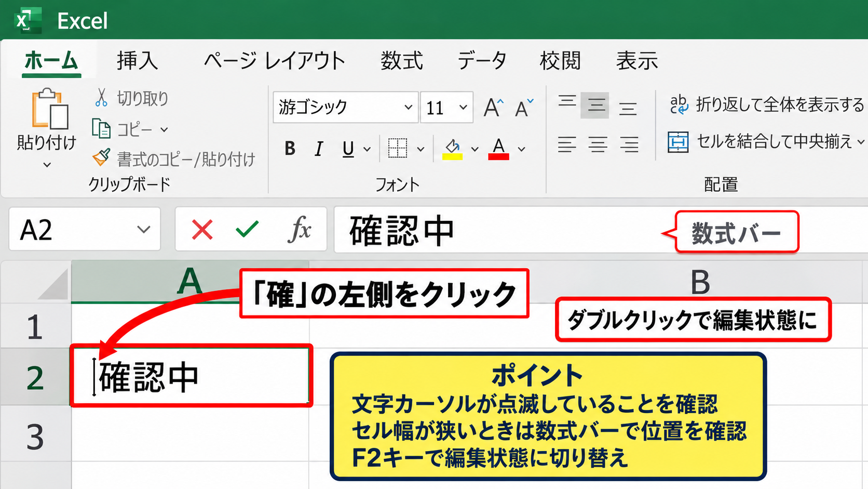This screenshot has width=868, height=489.
Task: Click empty cell A1
Action: coord(190,326)
